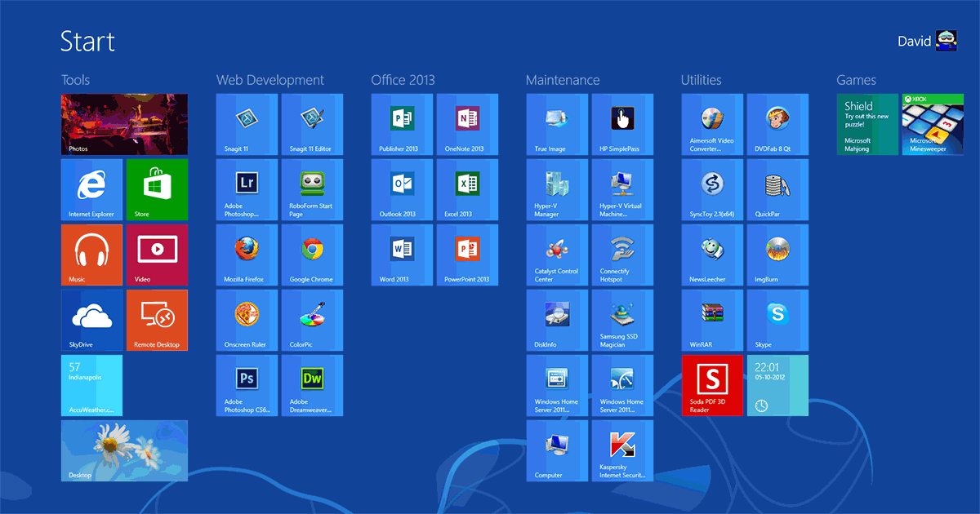Open WinRAR tile

(x=712, y=320)
